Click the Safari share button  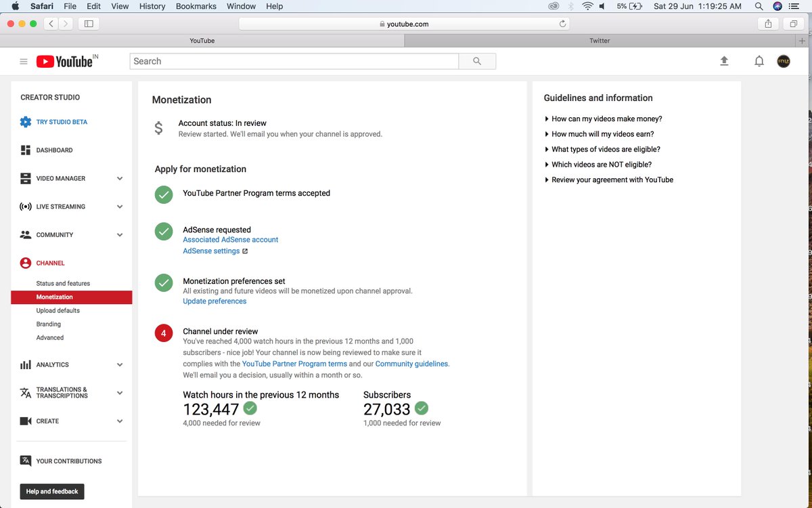pyautogui.click(x=768, y=24)
